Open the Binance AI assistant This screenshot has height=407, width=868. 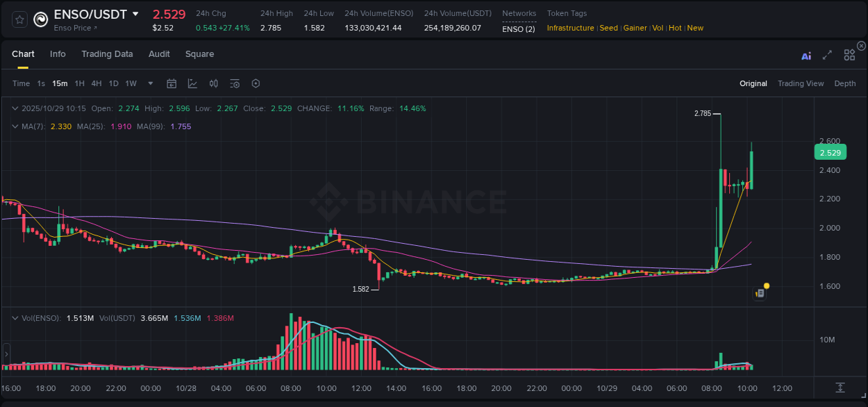pos(806,56)
